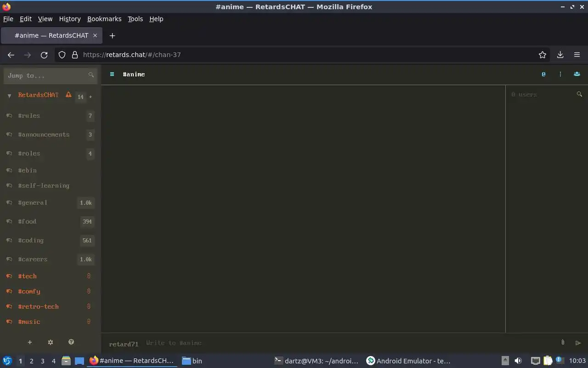Click the send message arrow icon
The width and height of the screenshot is (588, 368).
tap(578, 343)
